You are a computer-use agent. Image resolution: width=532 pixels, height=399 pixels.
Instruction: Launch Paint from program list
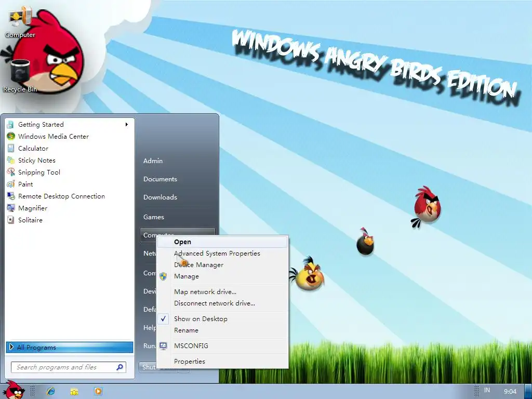(70, 184)
